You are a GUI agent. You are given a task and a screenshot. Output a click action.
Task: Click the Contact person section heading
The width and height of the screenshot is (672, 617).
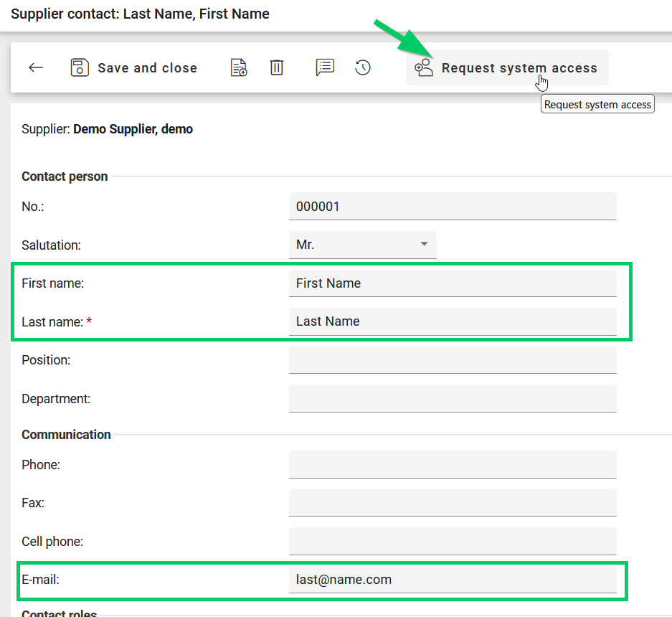coord(65,176)
